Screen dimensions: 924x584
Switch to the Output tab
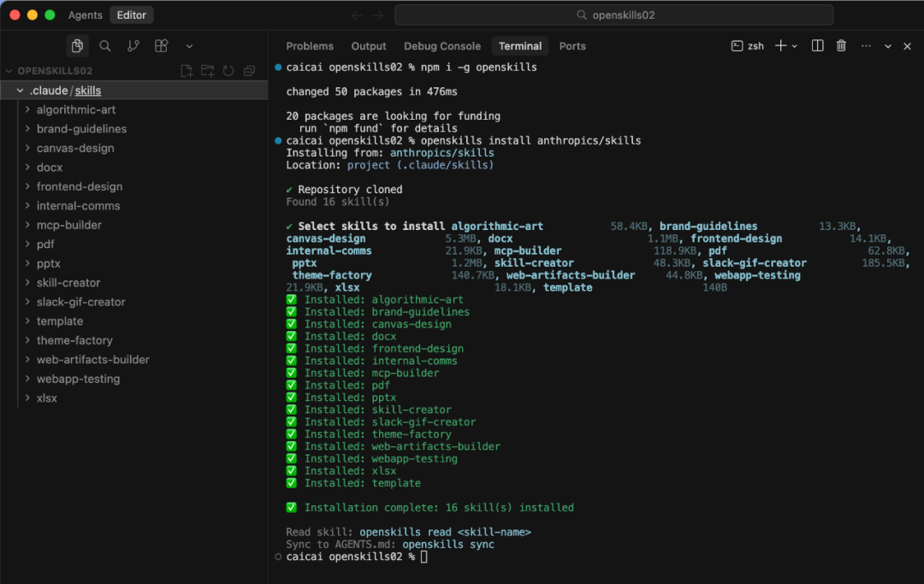(368, 46)
